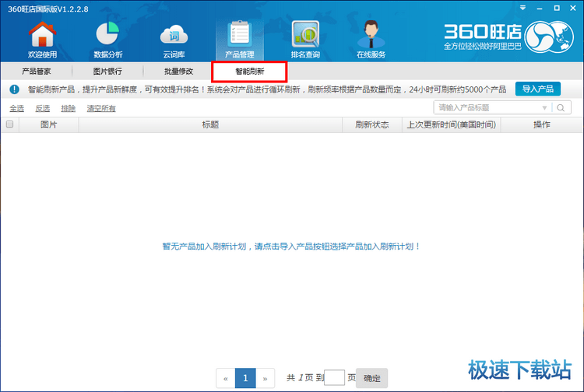Go to next page with » button

(x=266, y=379)
